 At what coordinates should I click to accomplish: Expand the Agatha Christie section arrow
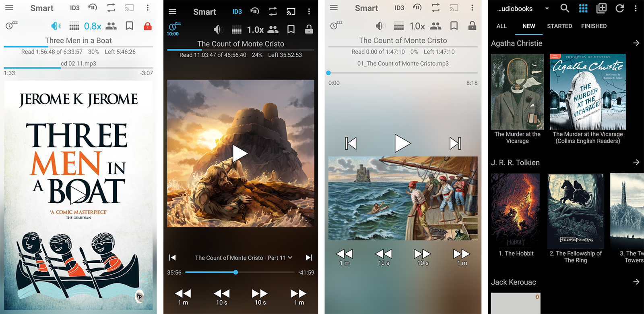click(x=636, y=43)
